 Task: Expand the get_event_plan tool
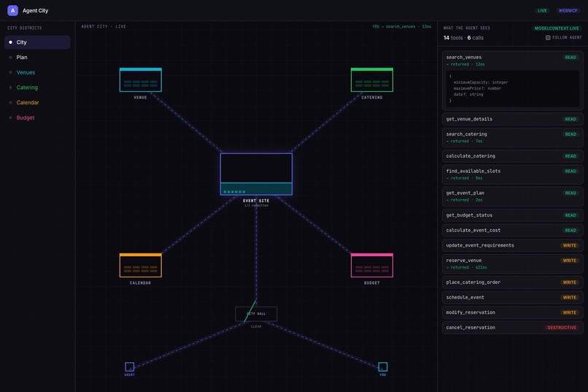tap(512, 196)
